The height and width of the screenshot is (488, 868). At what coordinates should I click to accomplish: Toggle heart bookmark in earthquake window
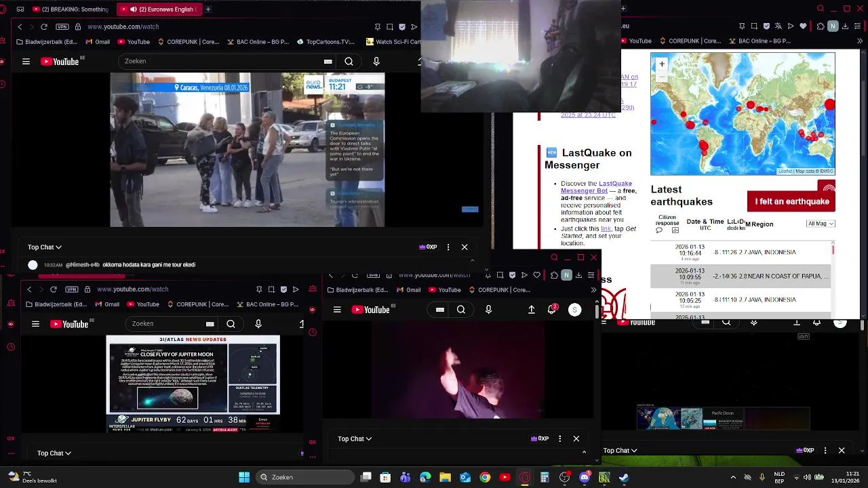point(804,26)
